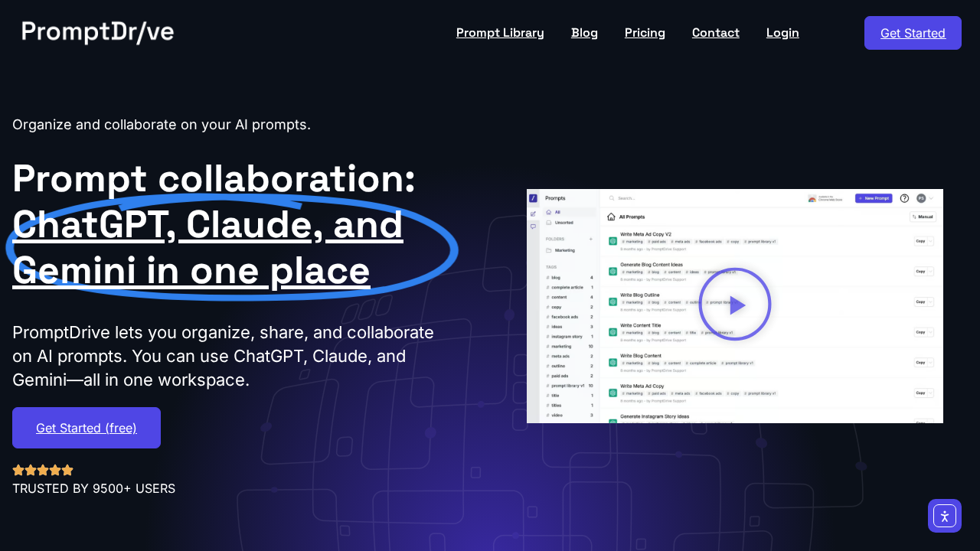980x551 pixels.
Task: Open the Manual sort dropdown in preview
Action: pyautogui.click(x=923, y=217)
